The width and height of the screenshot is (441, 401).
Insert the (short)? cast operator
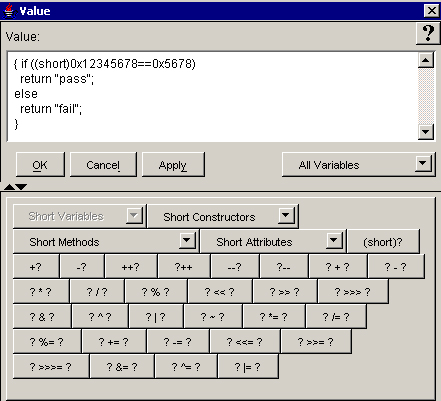pyautogui.click(x=383, y=242)
